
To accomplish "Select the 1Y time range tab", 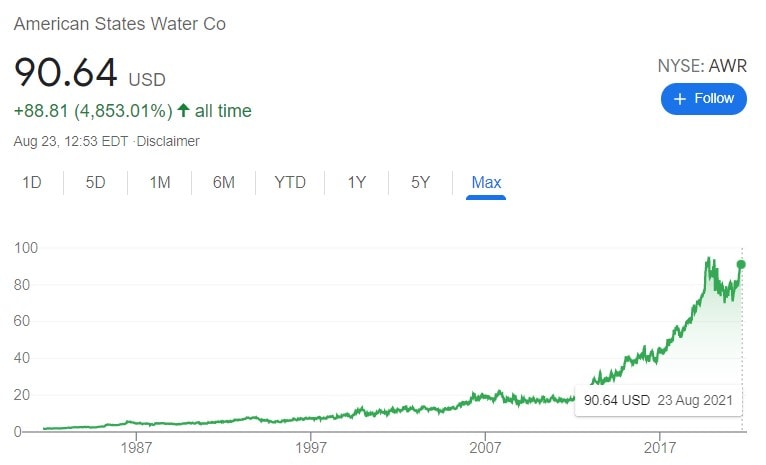I will [356, 182].
